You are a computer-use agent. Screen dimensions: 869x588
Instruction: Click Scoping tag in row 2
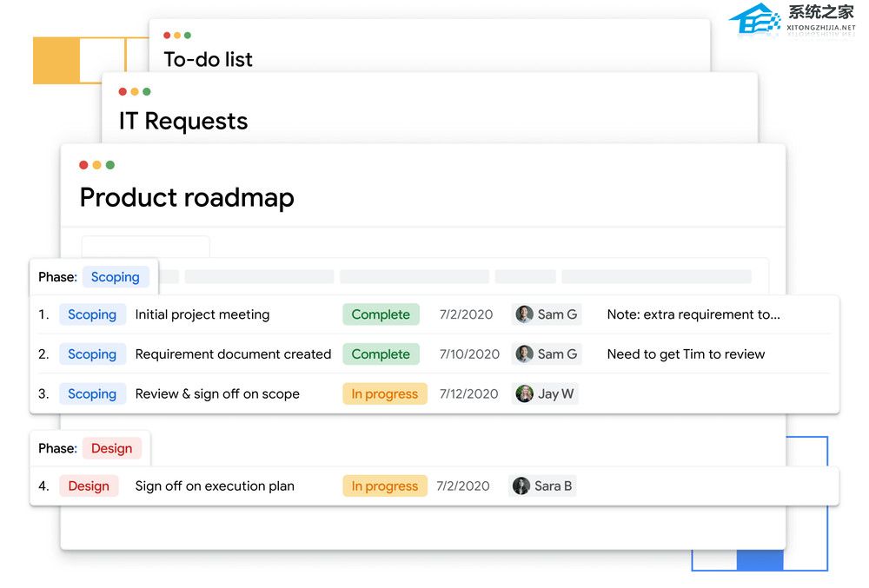[92, 354]
